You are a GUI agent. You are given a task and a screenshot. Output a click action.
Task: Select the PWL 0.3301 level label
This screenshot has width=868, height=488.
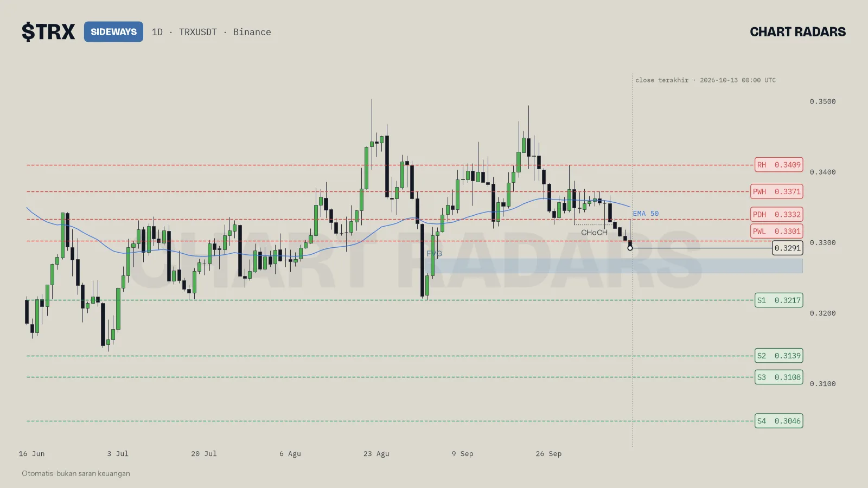tap(776, 232)
